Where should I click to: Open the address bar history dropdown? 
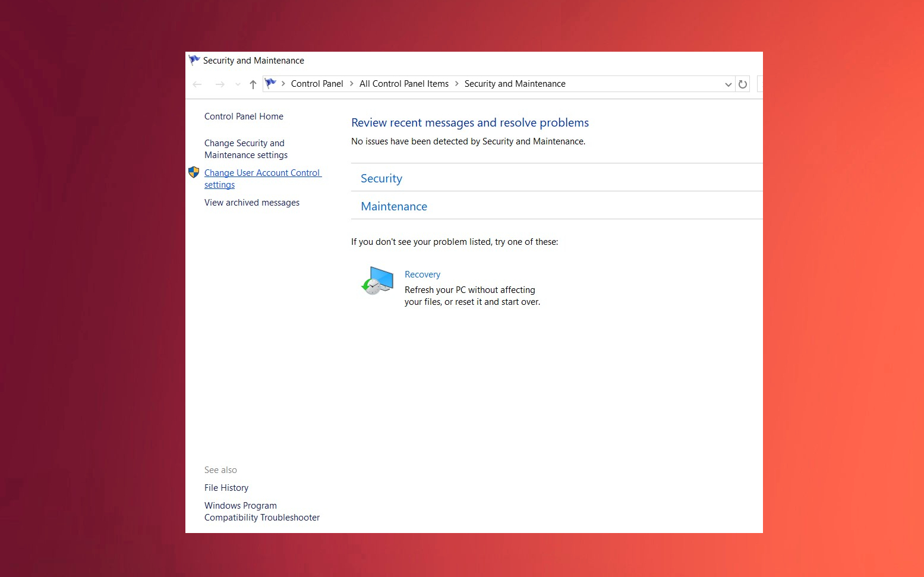(728, 84)
